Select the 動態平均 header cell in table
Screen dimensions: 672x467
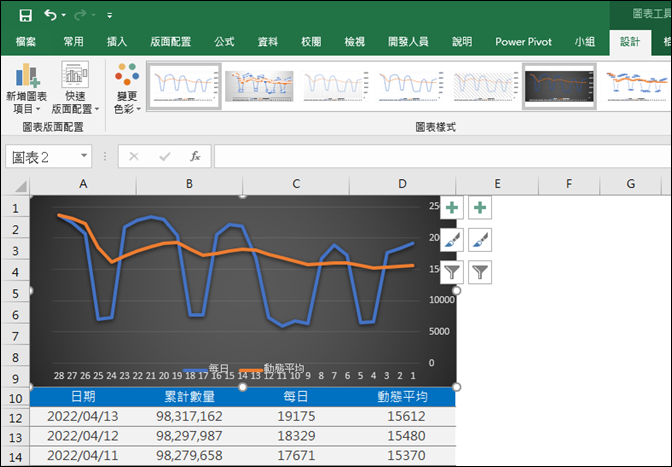[x=402, y=397]
